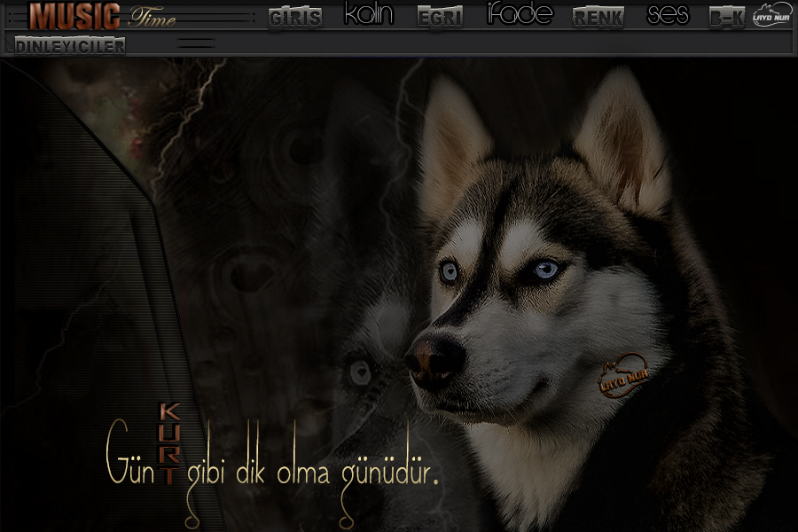The width and height of the screenshot is (798, 532).
Task: Click the golden quote text 'gibi dik olma günüdür'
Action: [x=315, y=471]
